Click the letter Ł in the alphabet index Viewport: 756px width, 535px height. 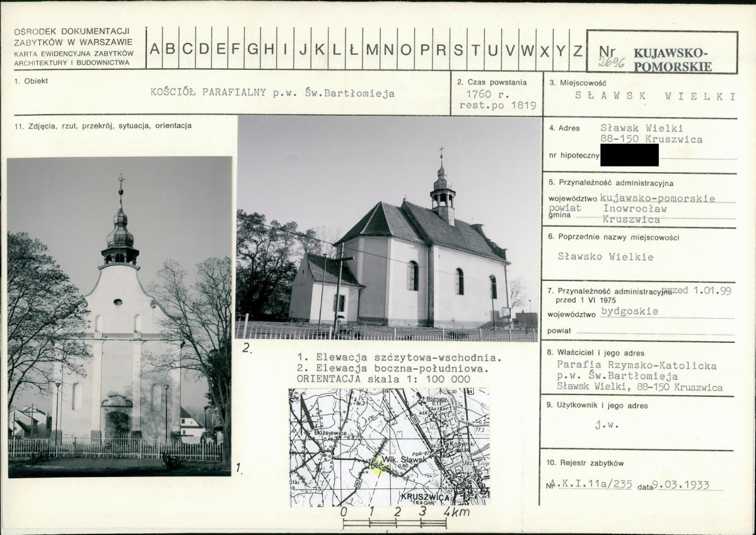pyautogui.click(x=354, y=49)
